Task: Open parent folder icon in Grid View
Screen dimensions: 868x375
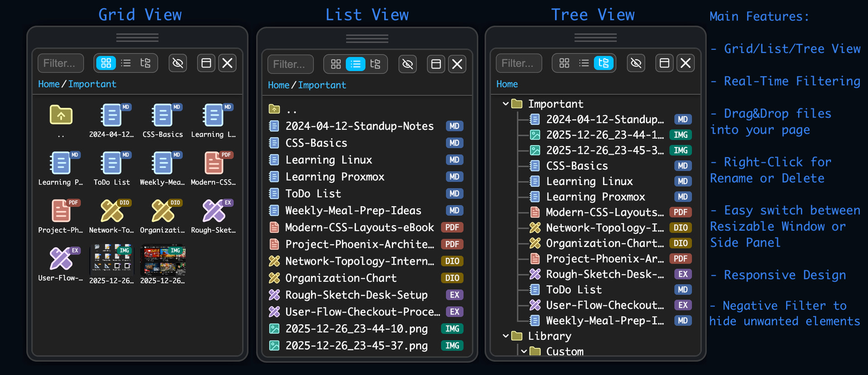Action: (x=61, y=115)
